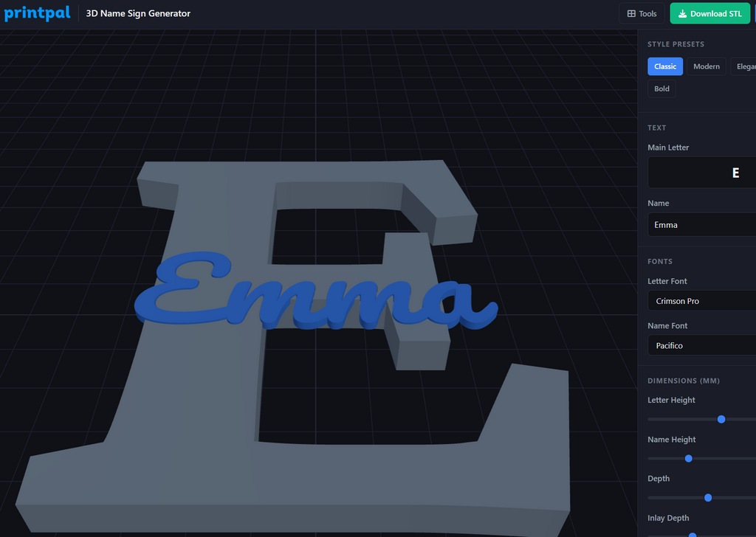Click the STYLE PRESETS heading

point(676,44)
